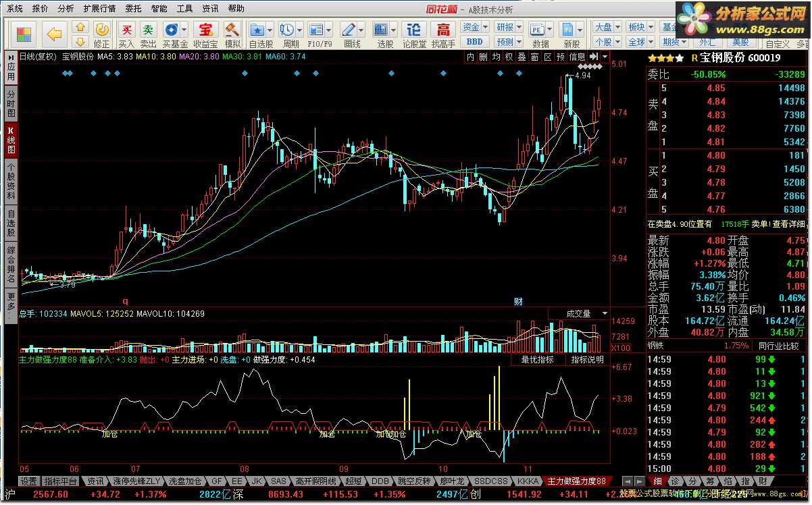
Task: Toggle the 内 chart overlay button
Action: click(471, 57)
